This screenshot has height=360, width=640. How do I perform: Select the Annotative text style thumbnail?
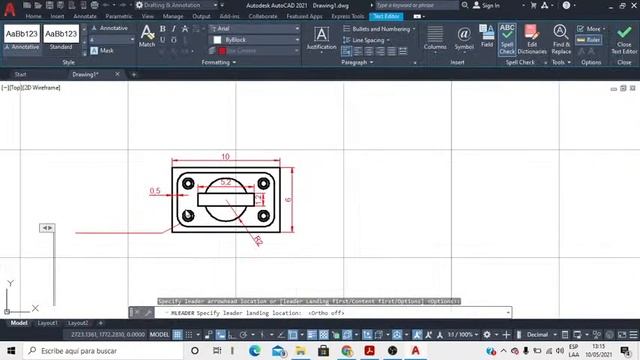click(22, 37)
